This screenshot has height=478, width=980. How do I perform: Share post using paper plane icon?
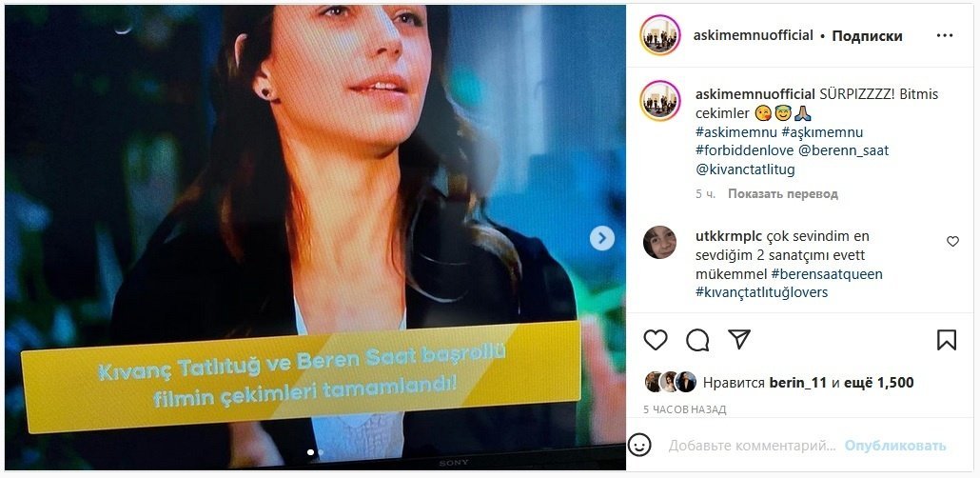(x=739, y=339)
